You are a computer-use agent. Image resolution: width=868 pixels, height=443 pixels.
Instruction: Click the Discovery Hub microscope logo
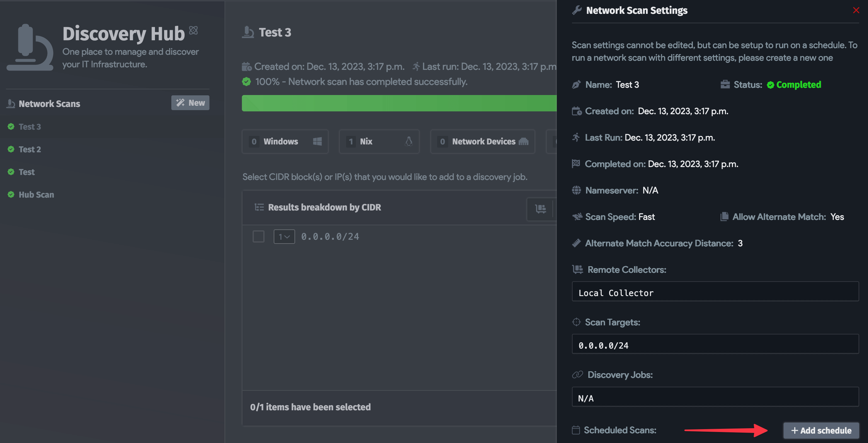(30, 47)
